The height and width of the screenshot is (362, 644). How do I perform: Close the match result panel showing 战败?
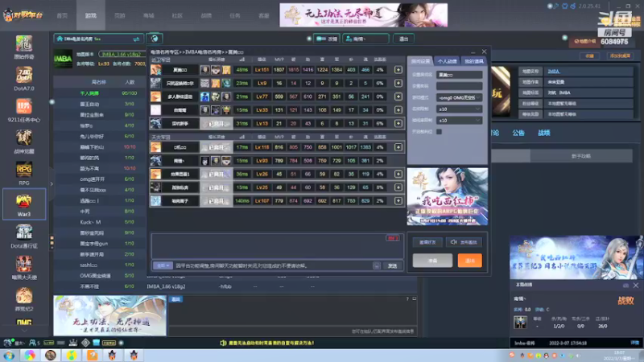pyautogui.click(x=636, y=286)
